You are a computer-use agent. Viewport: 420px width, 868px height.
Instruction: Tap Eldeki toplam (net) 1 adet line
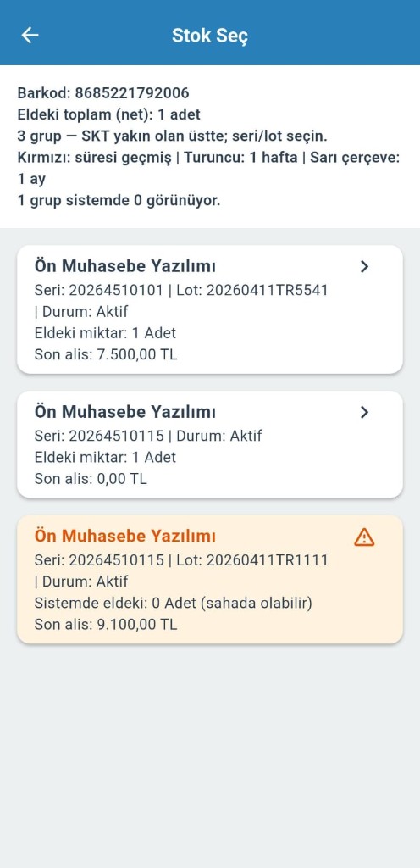(x=109, y=114)
